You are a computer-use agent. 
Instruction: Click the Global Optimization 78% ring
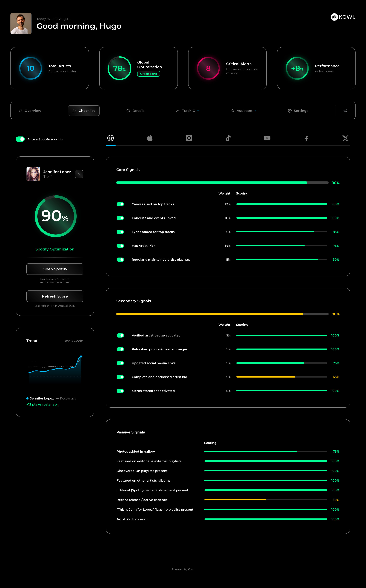point(119,68)
